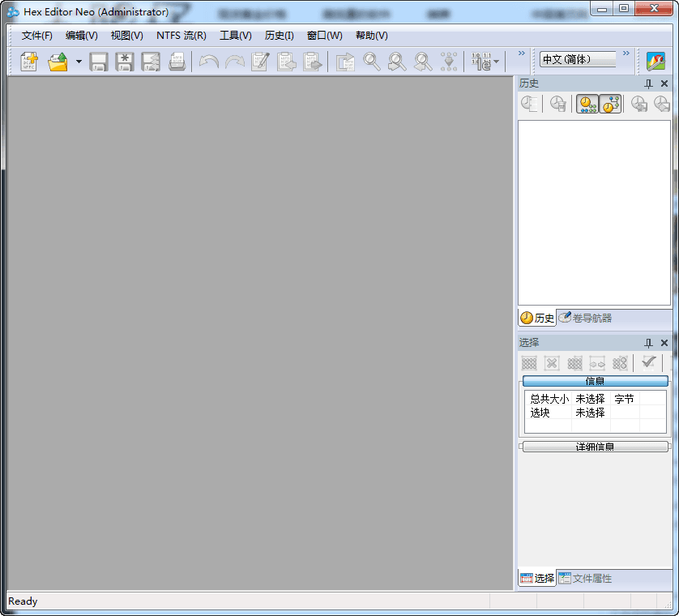Click the clipboard with right arrow icon
The height and width of the screenshot is (616, 679).
(312, 62)
